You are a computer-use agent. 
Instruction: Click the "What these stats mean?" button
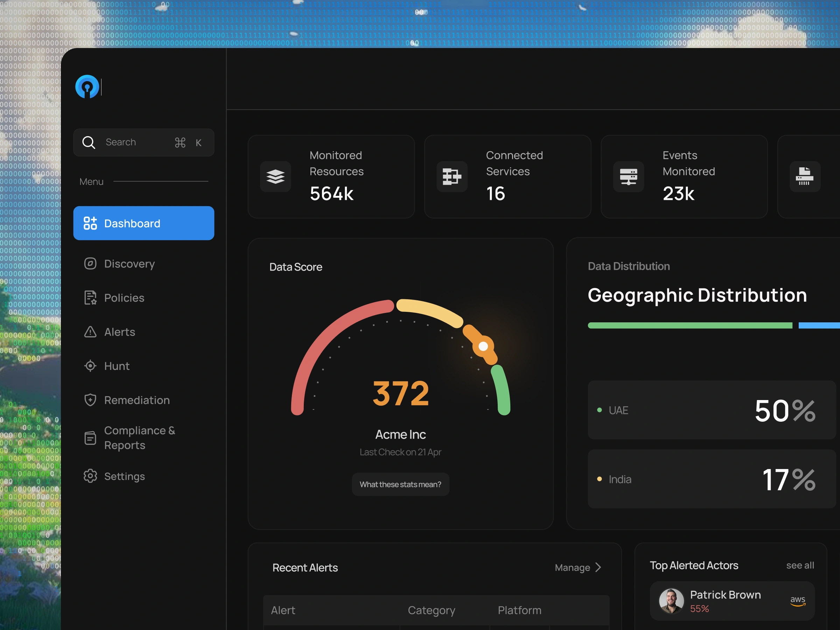pyautogui.click(x=401, y=484)
